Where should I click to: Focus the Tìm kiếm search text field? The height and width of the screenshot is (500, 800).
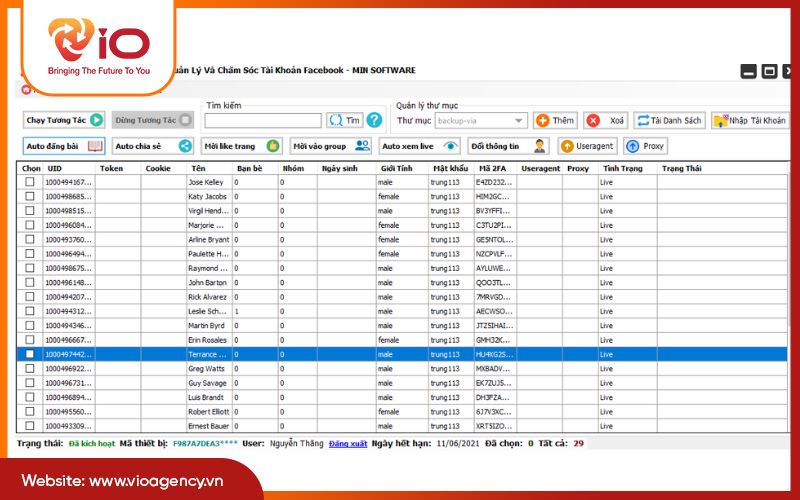coord(263,121)
